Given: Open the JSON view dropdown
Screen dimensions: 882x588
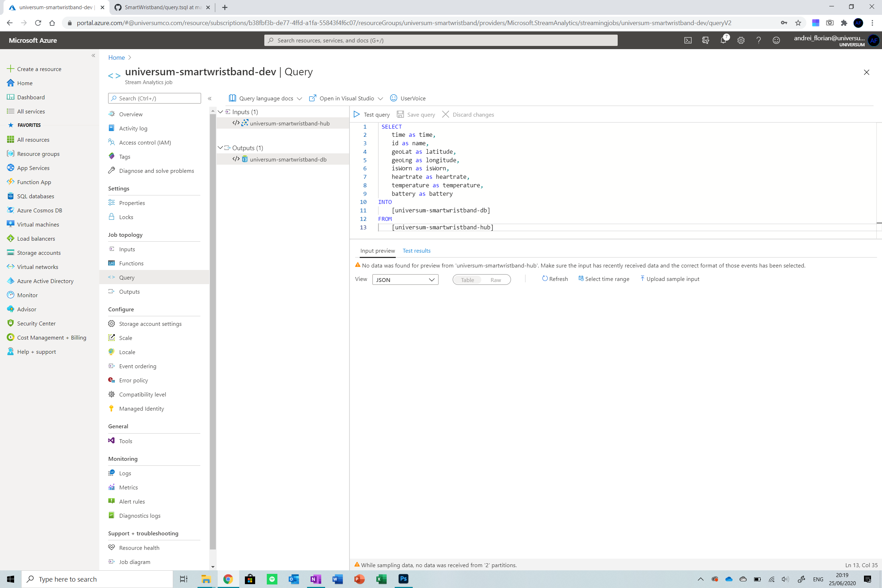Looking at the screenshot, I should click(405, 280).
